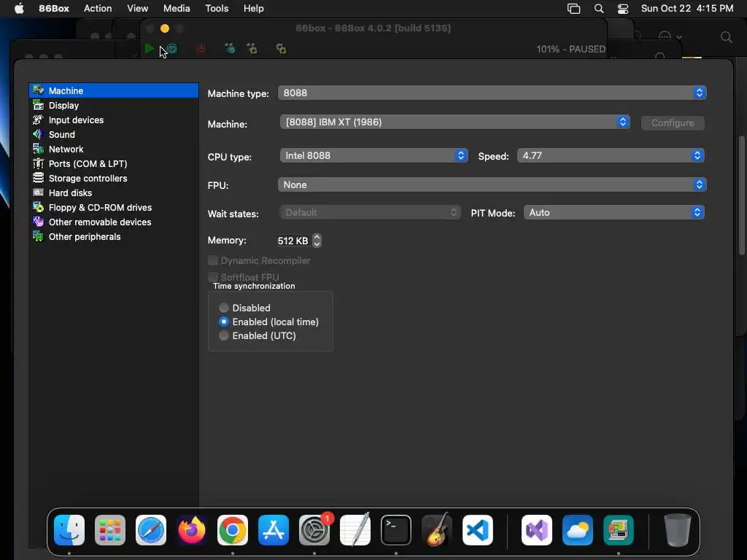747x560 pixels.
Task: Click the Stage Manager windows icon in menu bar
Action: (573, 9)
